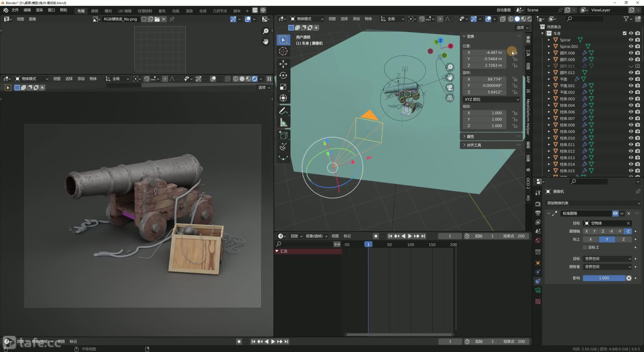This screenshot has width=644, height=352.
Task: Clear the 空物体 target field
Action: click(628, 223)
